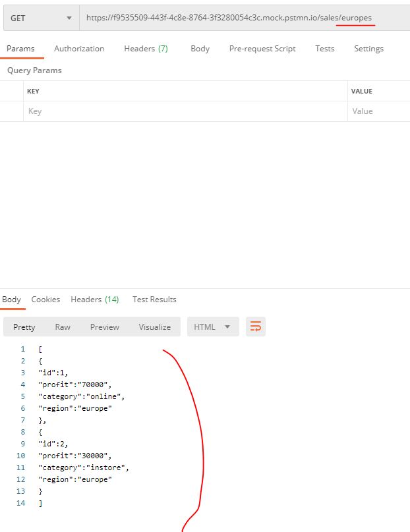Click the "Query Params" heading
The height and width of the screenshot is (532, 410).
coord(34,70)
